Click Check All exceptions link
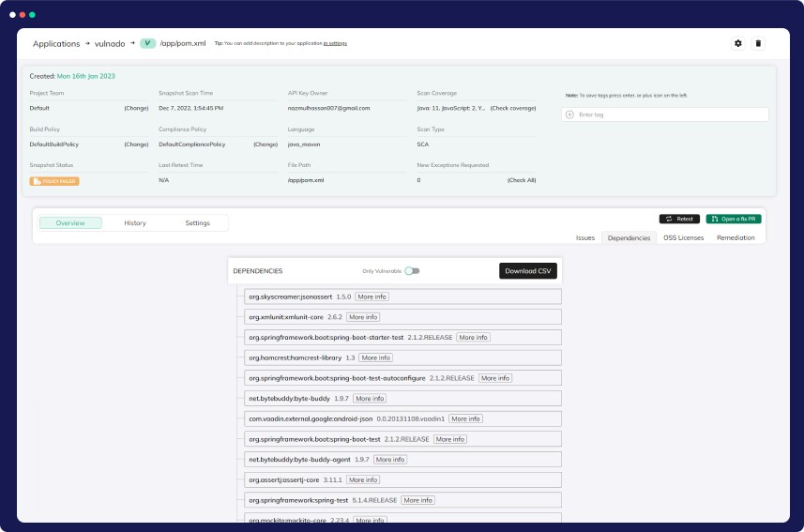This screenshot has width=804, height=532. tap(522, 179)
